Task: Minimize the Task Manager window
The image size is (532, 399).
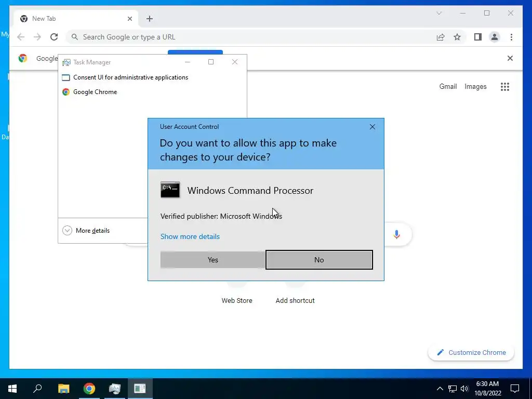Action: [187, 62]
